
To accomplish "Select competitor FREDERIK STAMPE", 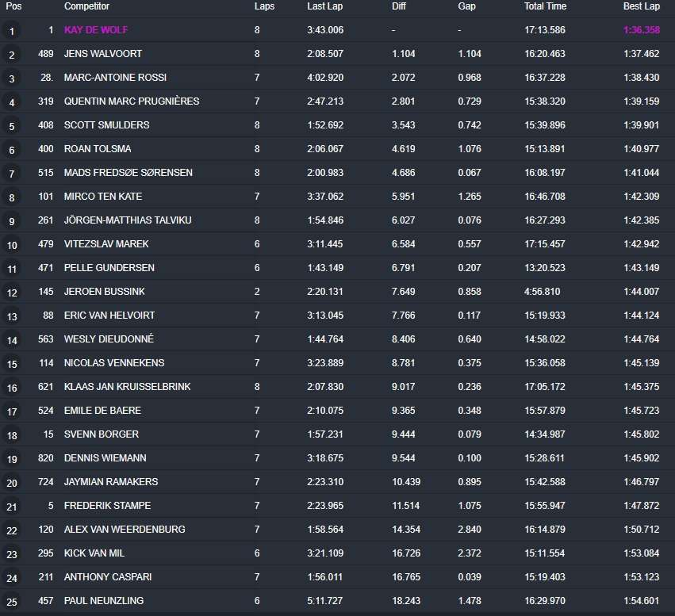I will 107,506.
